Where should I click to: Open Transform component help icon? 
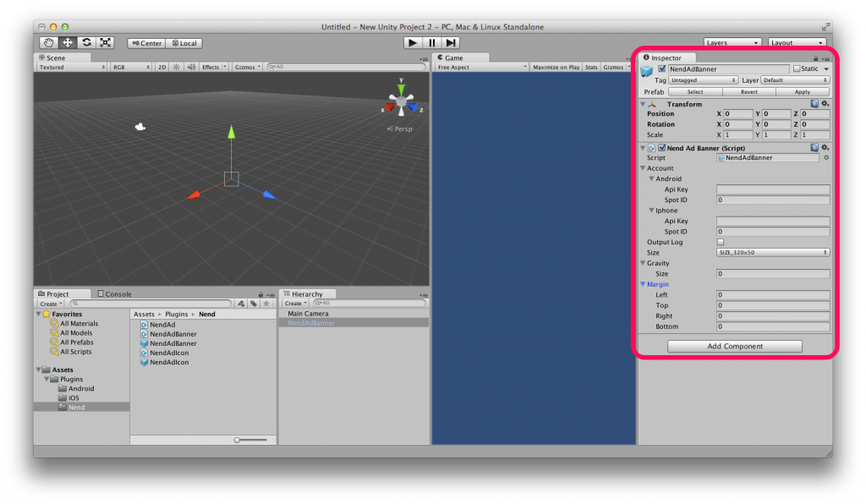coord(814,103)
